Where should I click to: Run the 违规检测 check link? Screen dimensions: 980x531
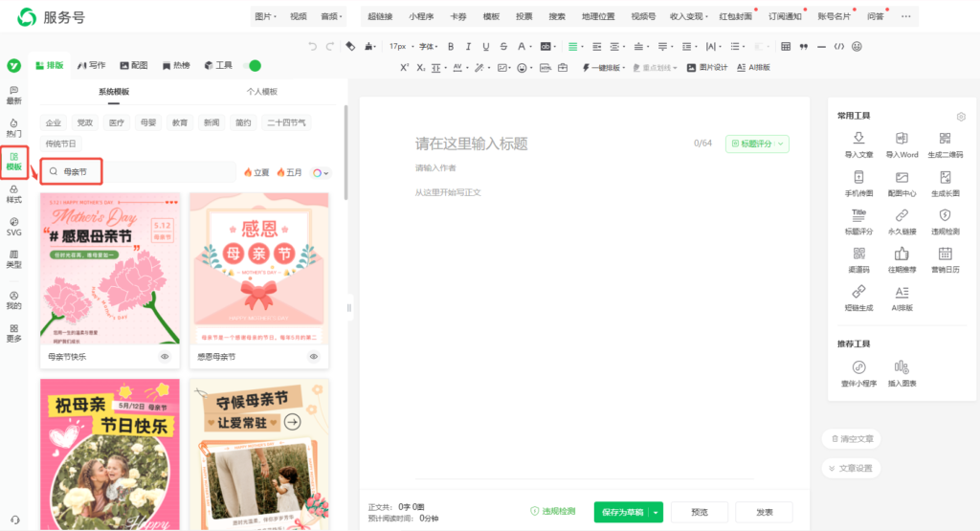coord(553,511)
